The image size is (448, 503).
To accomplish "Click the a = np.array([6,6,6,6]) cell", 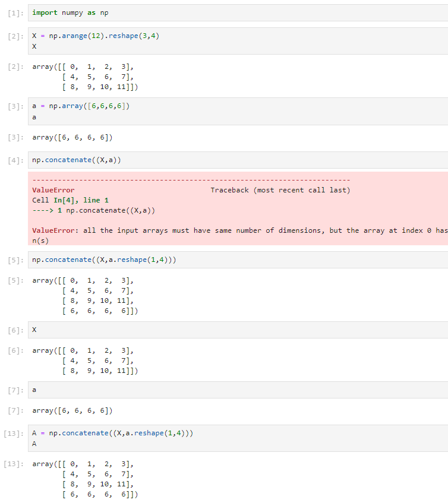I will pos(238,111).
